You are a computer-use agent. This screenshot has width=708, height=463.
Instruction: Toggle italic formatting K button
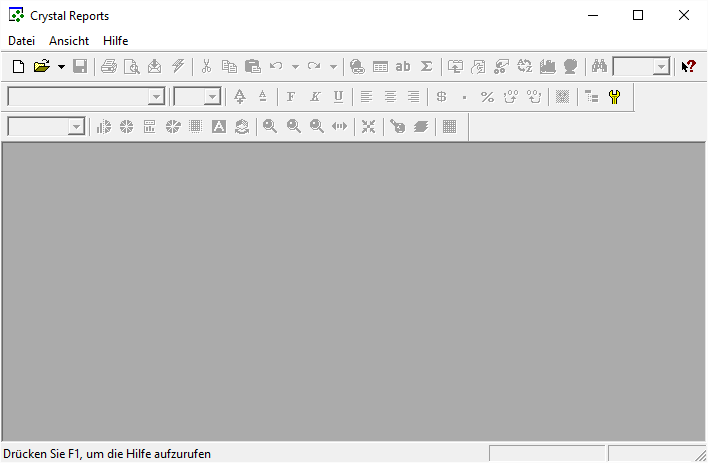coord(314,97)
